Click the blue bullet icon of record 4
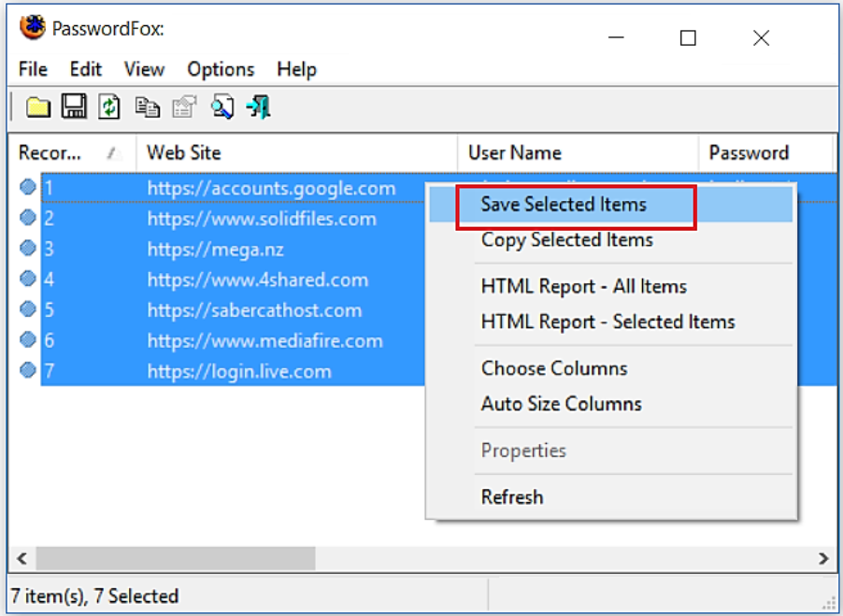The width and height of the screenshot is (843, 616). point(27,279)
